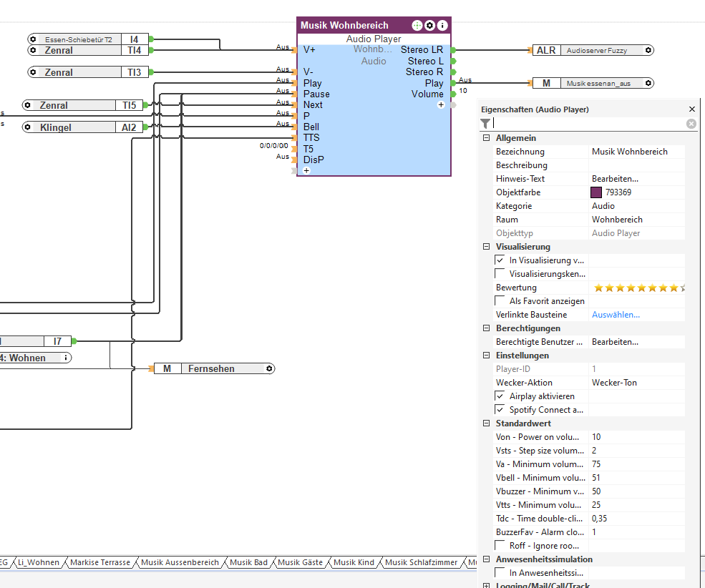Click info icon on Musik Wohnbereich block
705x588 pixels.
(442, 25)
